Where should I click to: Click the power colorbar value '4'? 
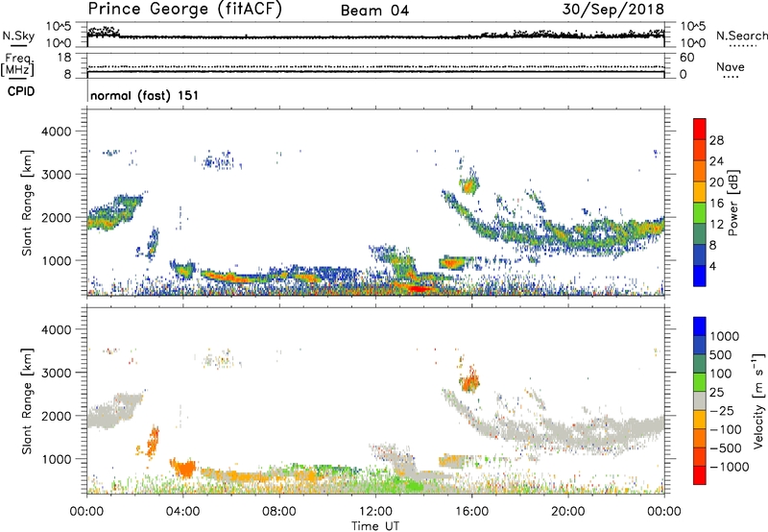[x=713, y=266]
